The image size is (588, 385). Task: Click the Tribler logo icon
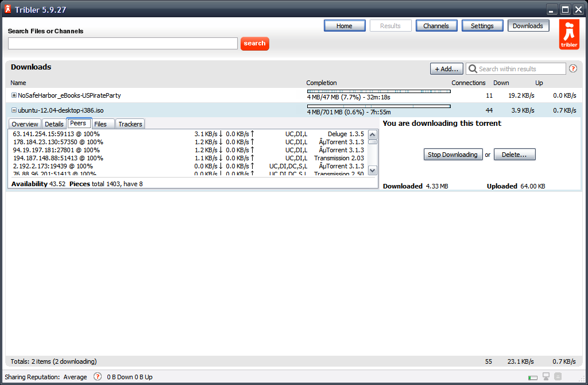point(569,34)
